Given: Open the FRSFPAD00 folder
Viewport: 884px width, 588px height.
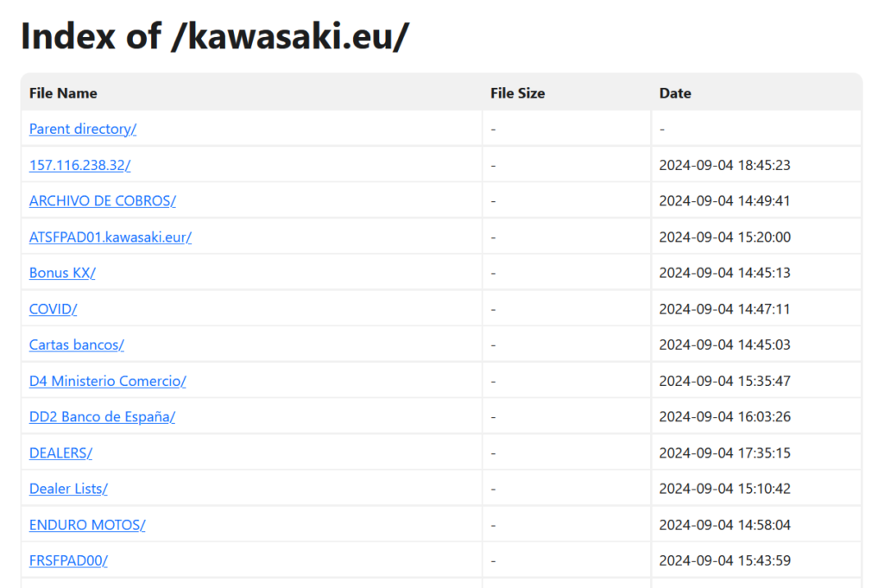Looking at the screenshot, I should [68, 560].
